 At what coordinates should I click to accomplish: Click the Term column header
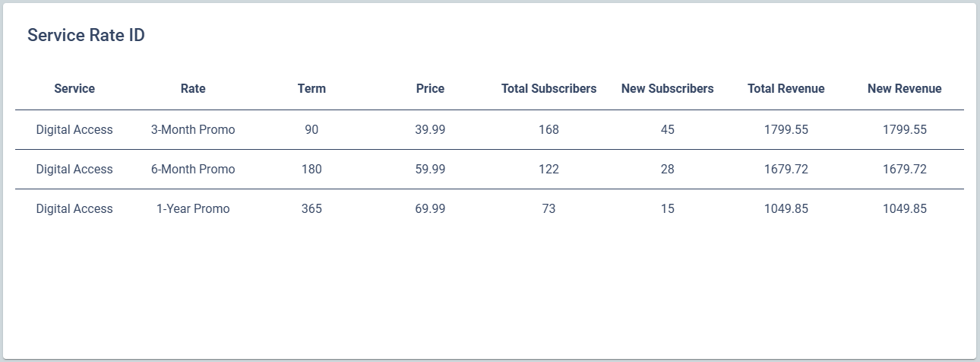(x=311, y=89)
